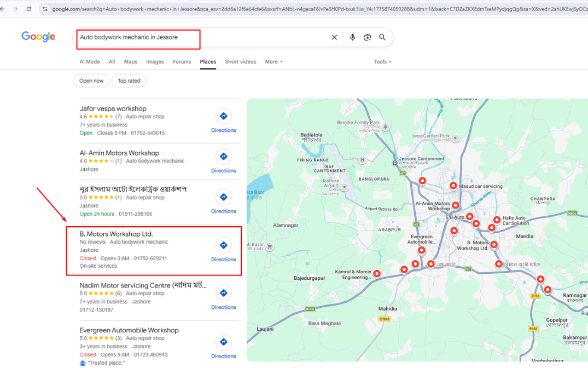Expand the More search categories dropdown
The height and width of the screenshot is (368, 588).
[x=273, y=62]
